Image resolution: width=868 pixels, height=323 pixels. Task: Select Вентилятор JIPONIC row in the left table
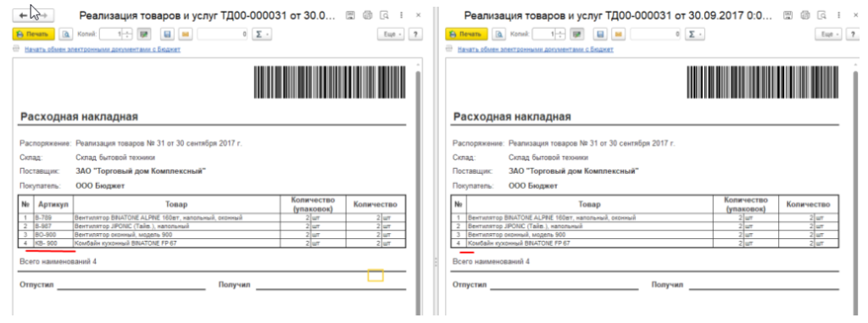(176, 226)
